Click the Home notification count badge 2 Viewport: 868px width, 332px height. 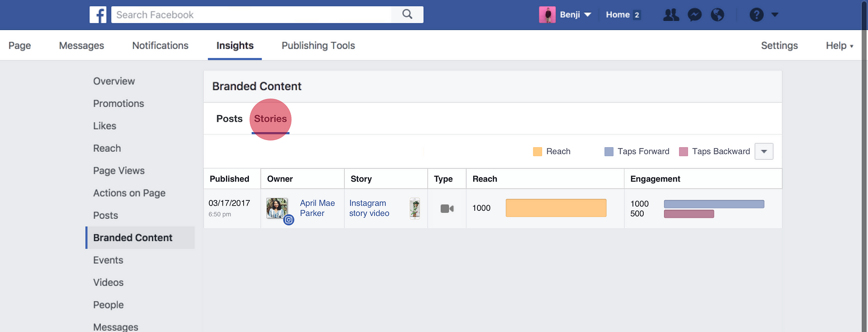(x=637, y=15)
